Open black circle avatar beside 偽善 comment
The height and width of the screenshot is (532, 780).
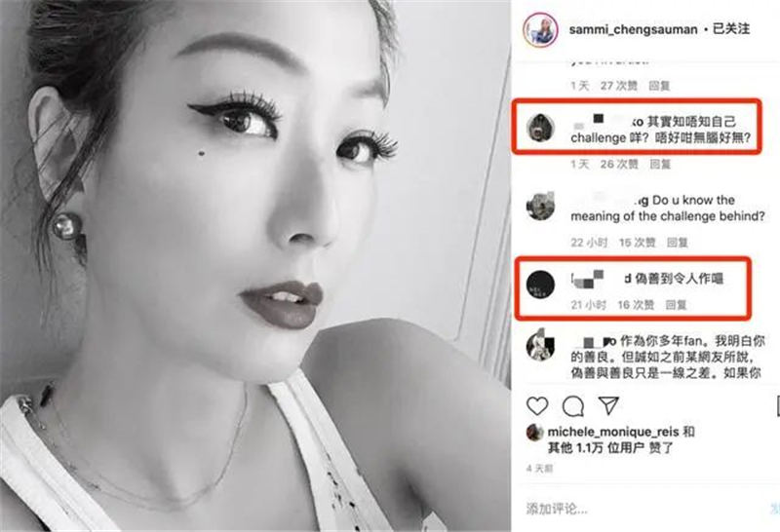[540, 285]
